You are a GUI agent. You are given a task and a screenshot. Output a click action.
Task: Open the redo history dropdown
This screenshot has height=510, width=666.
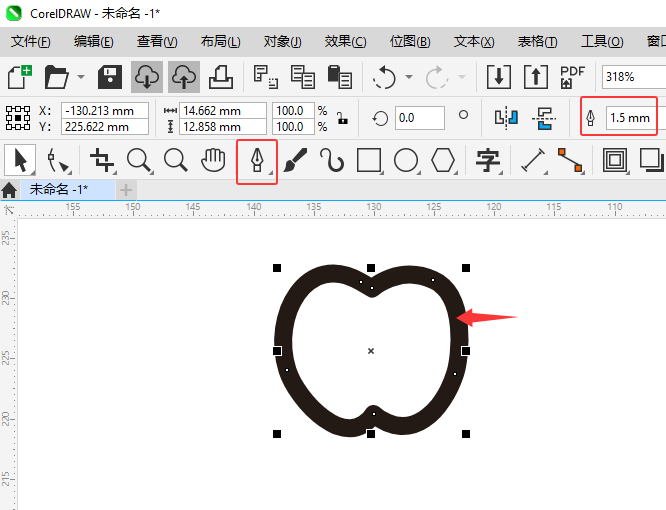[x=462, y=77]
